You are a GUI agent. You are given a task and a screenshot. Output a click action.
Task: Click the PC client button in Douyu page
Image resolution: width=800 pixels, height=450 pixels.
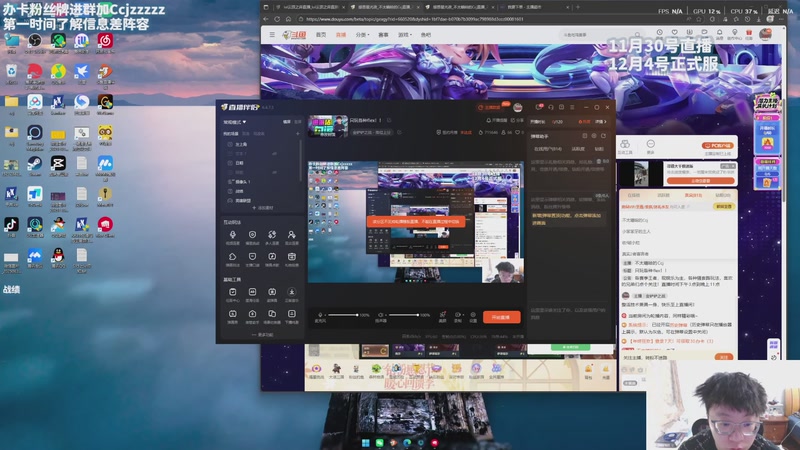718,145
